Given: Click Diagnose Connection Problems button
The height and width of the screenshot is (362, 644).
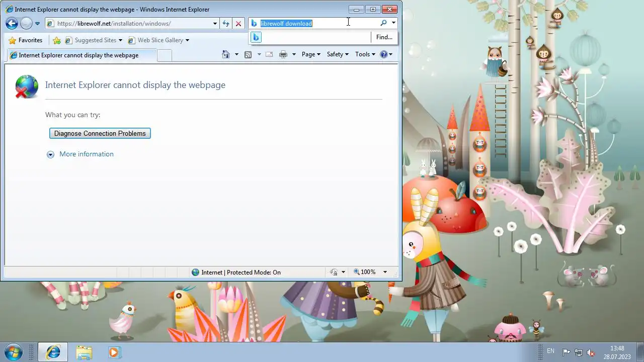Looking at the screenshot, I should click(100, 133).
